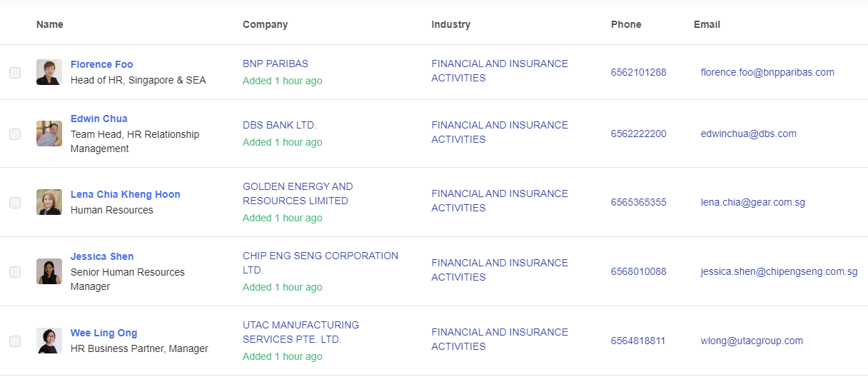
Task: Email florence.foo@bnpparibas.com
Action: click(x=767, y=72)
